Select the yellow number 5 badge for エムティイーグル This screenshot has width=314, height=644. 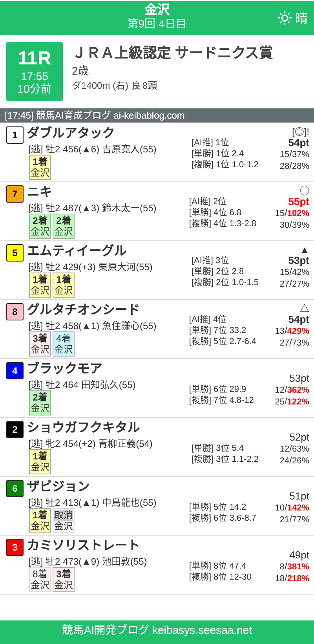point(15,253)
